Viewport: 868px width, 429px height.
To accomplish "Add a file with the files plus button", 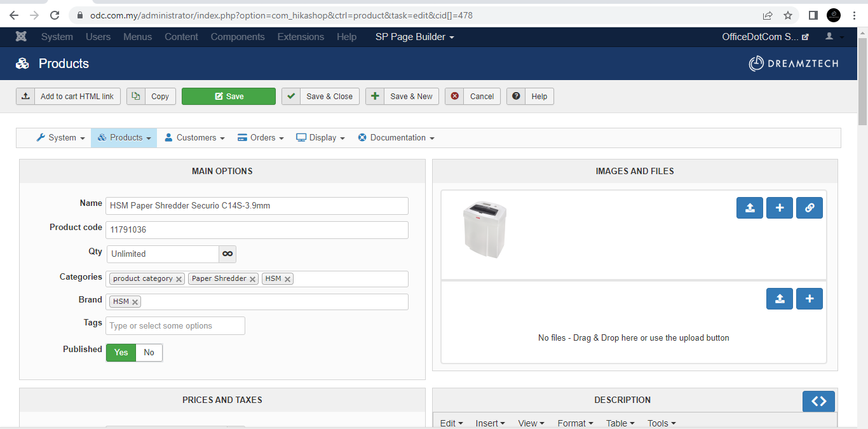I will click(x=810, y=299).
